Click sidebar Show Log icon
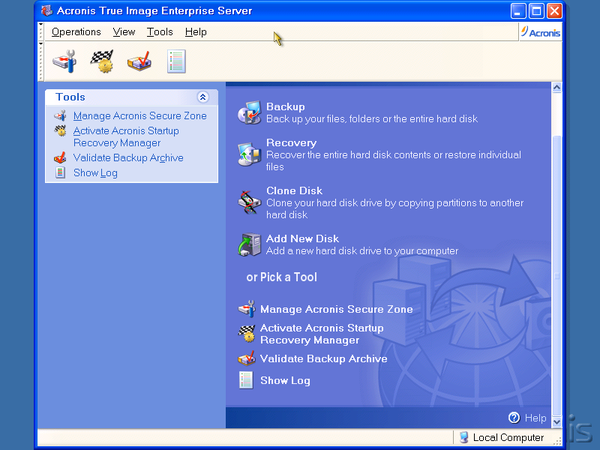 pyautogui.click(x=60, y=173)
